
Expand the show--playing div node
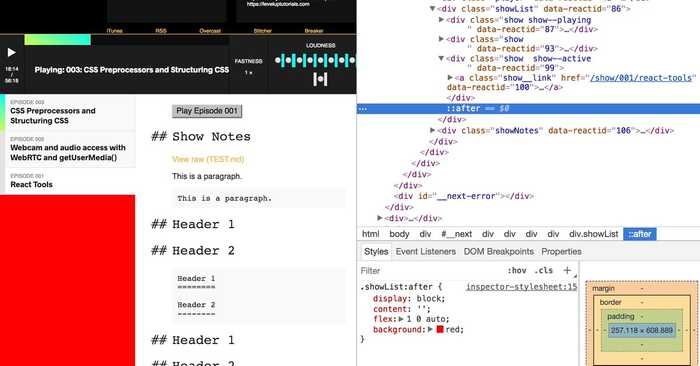(441, 20)
